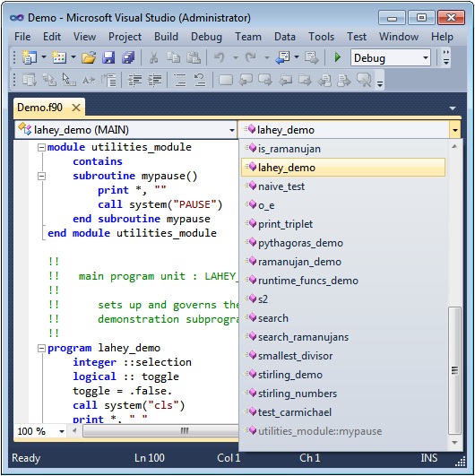This screenshot has width=475, height=476.
Task: Click the Display Quick Info icon
Action: click(x=69, y=81)
